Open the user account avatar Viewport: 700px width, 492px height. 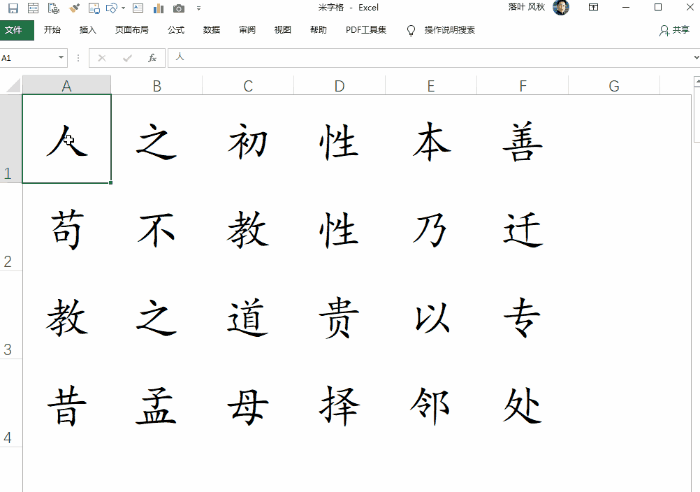pyautogui.click(x=561, y=8)
